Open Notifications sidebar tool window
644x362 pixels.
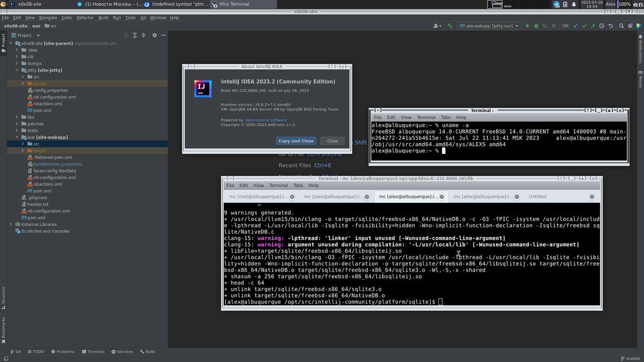pyautogui.click(x=640, y=49)
